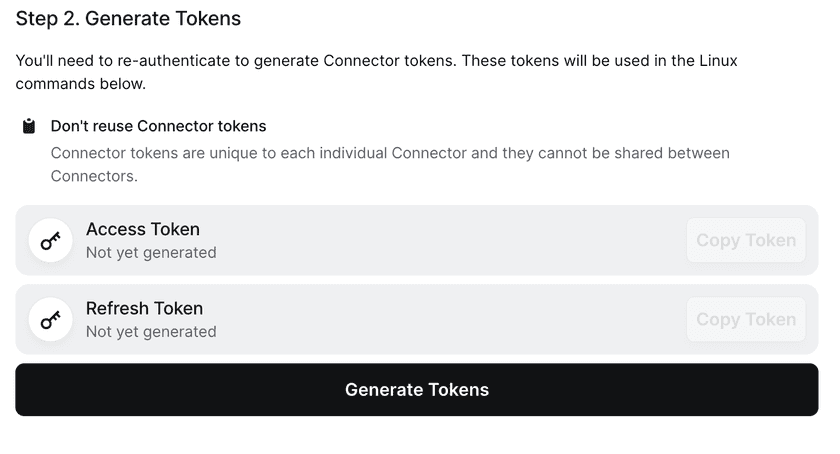Image resolution: width=840 pixels, height=454 pixels.
Task: Click "Not yet generated" under Refresh Token
Action: (x=151, y=332)
